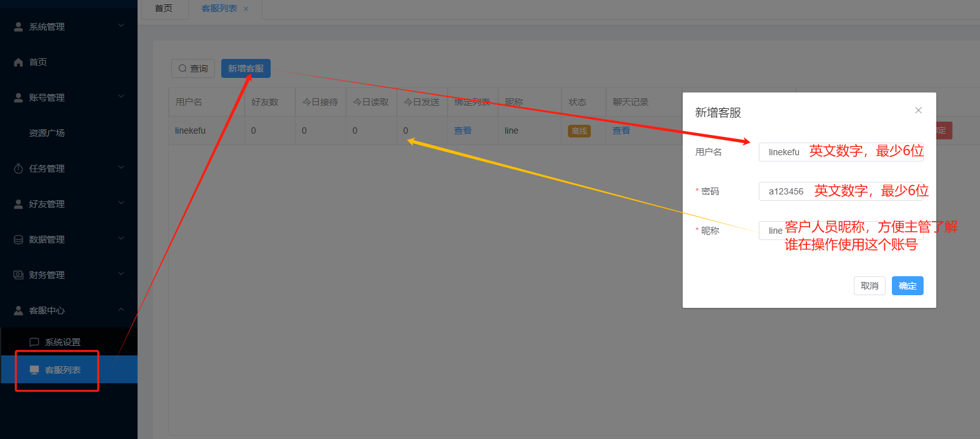Click the 新增客服 button
Screen dimensions: 980x439
[x=245, y=68]
